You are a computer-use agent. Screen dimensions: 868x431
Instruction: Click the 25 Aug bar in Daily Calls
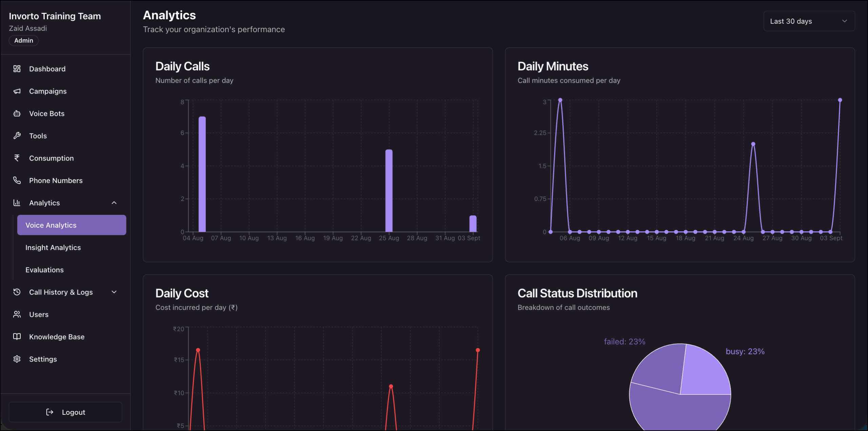point(389,191)
